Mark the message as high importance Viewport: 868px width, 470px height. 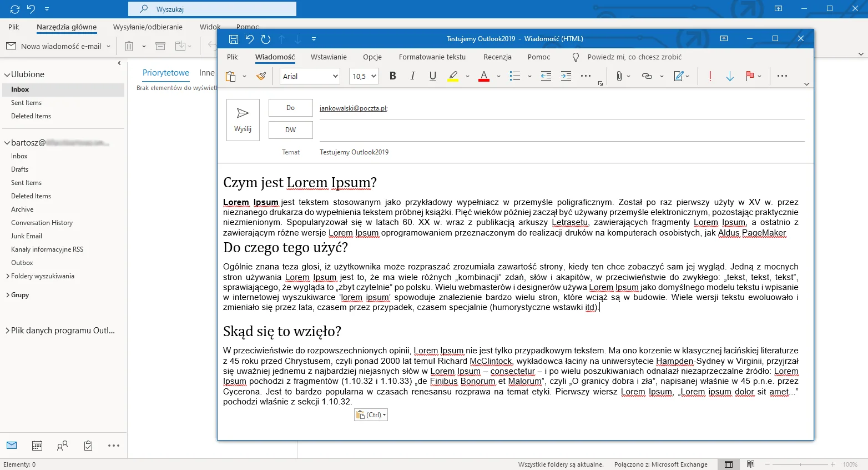(710, 76)
